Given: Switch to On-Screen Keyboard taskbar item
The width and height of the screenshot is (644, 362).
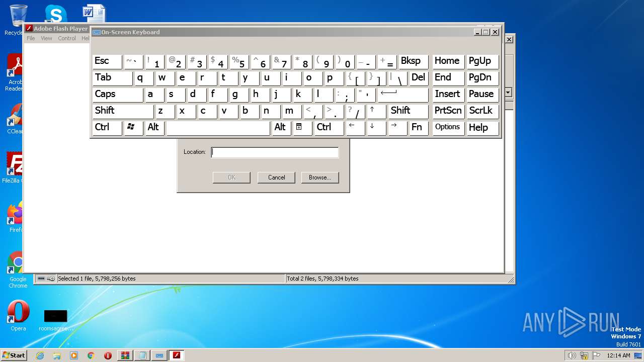Looking at the screenshot, I should click(x=159, y=355).
